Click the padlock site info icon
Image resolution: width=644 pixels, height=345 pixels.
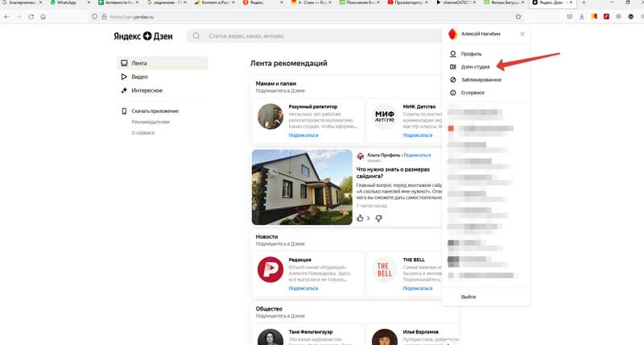[104, 17]
